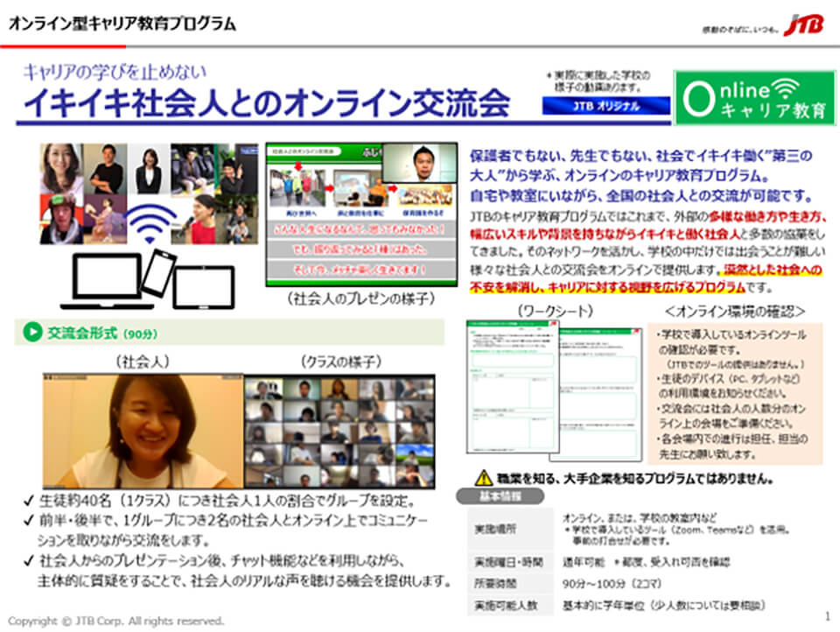
Task: Click the rear worksheet page image
Action: tap(600, 395)
